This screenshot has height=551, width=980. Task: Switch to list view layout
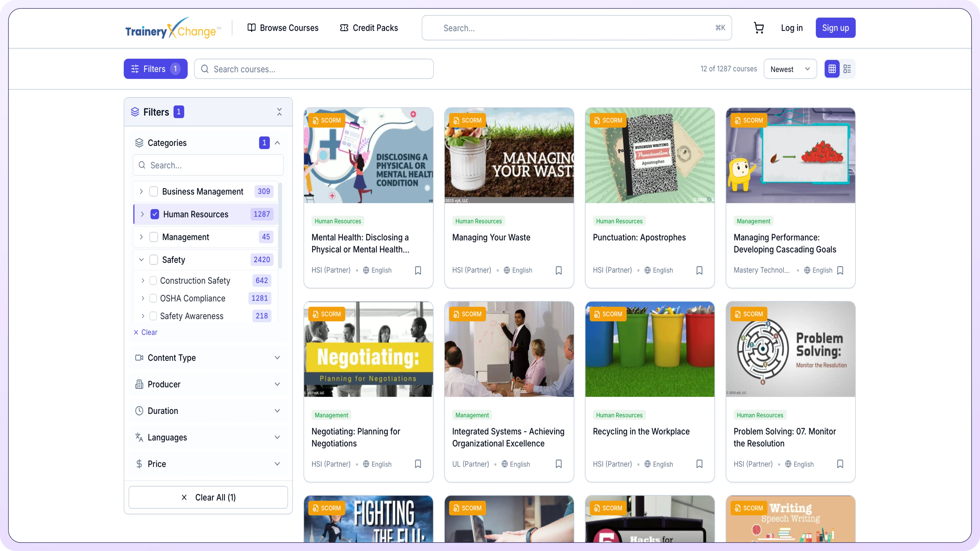click(x=848, y=69)
